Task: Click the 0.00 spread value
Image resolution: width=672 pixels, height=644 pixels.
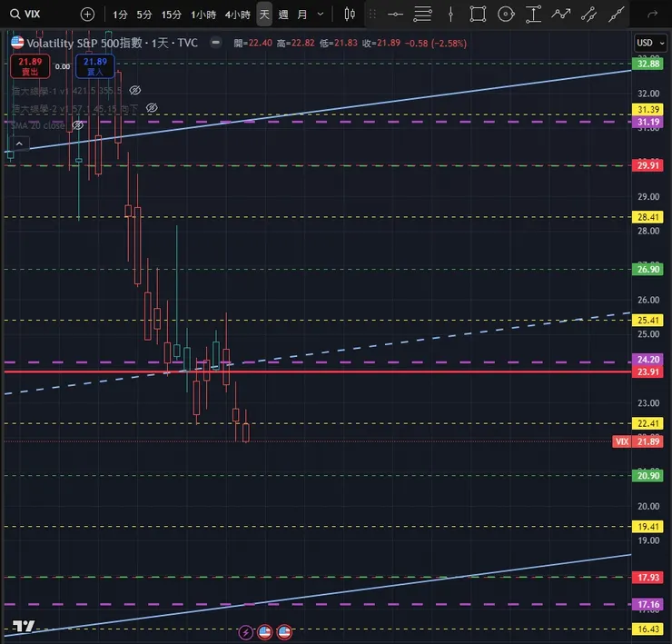Action: click(x=63, y=66)
